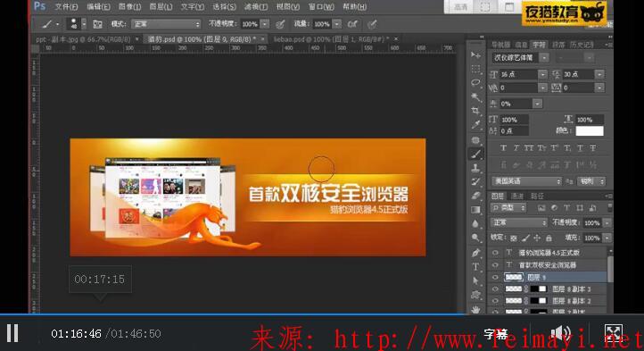Hide the 首款双核安全浏览器 text layer
The image size is (644, 351).
[495, 265]
